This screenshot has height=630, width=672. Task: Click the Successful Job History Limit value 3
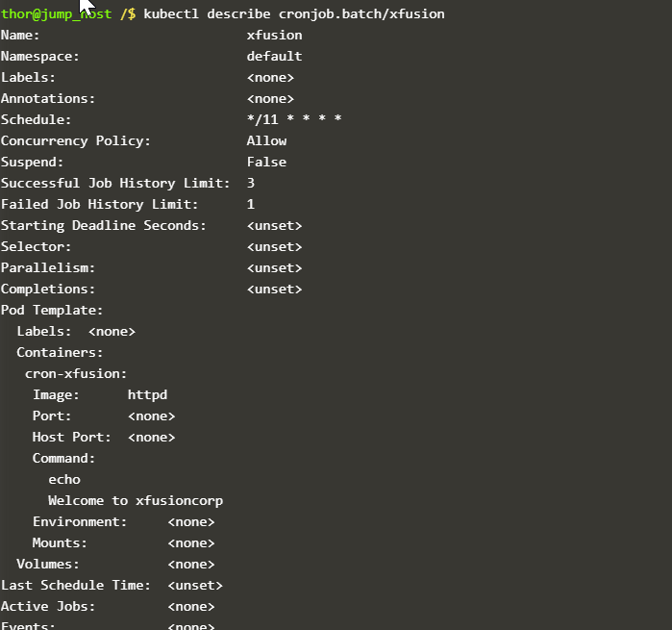[251, 184]
